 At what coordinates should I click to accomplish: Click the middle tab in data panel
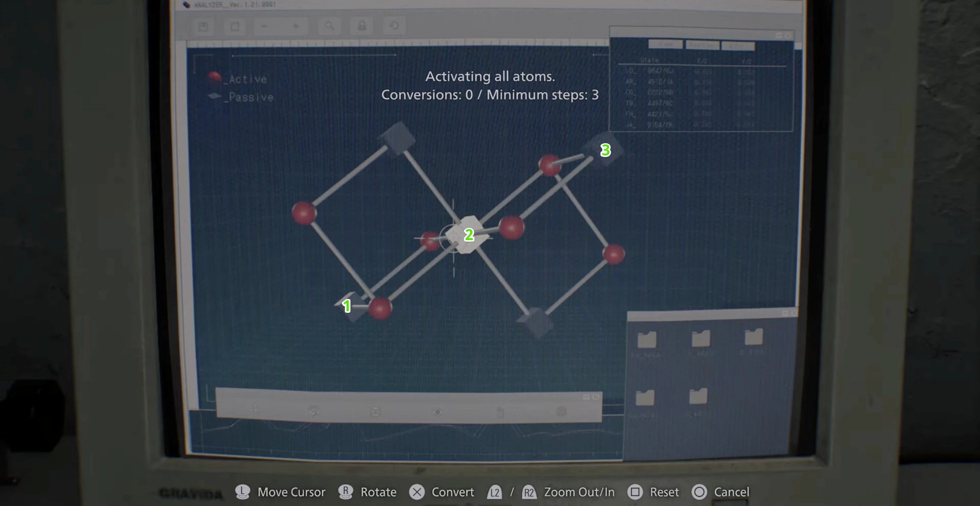tap(702, 45)
